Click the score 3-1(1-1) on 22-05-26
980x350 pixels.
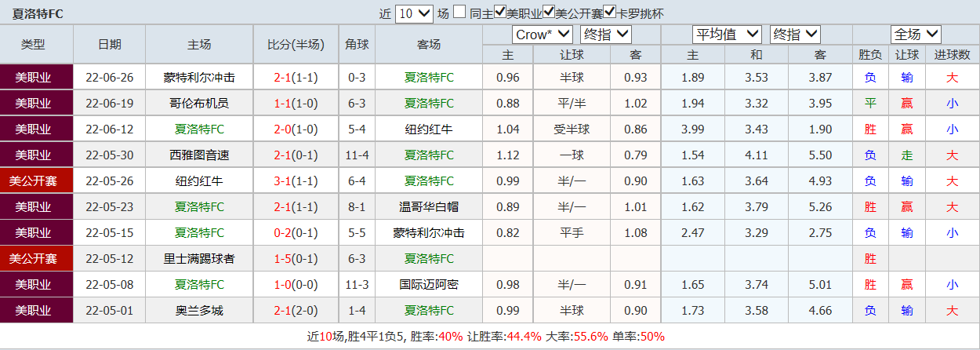click(x=296, y=181)
